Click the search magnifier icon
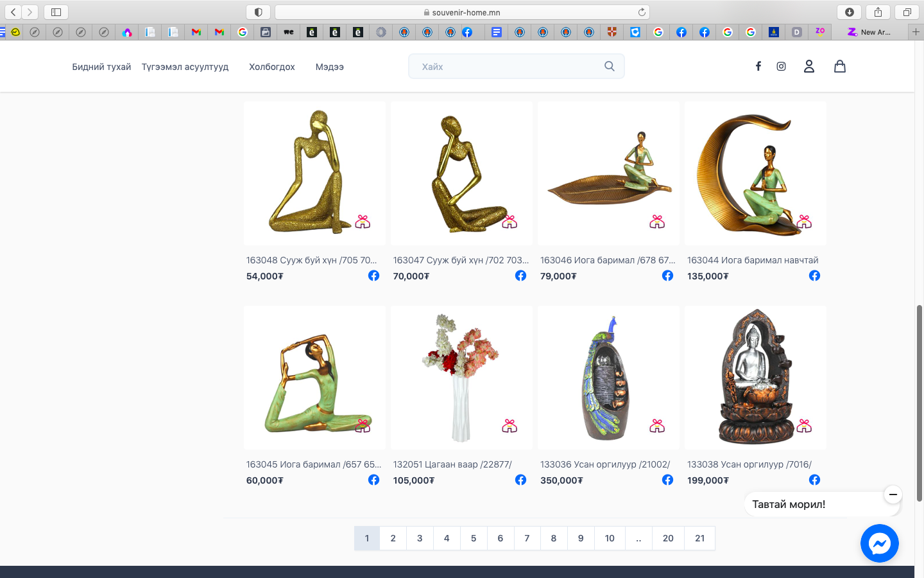 pyautogui.click(x=609, y=66)
